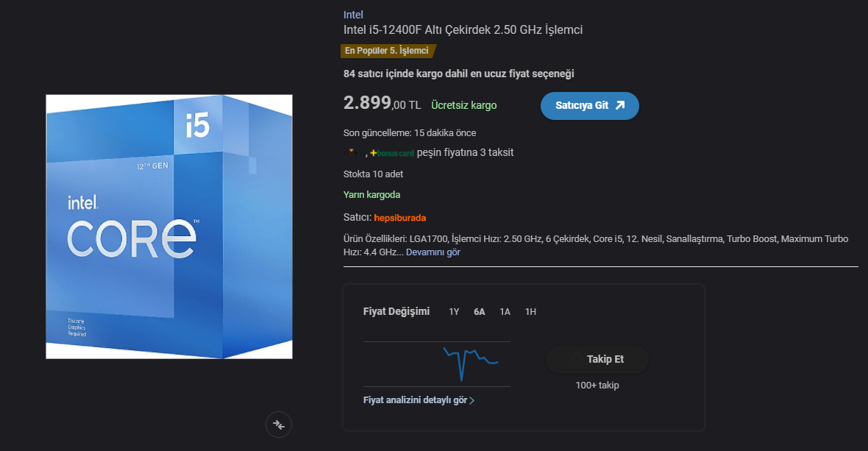
Task: Select the 1Y price history tab
Action: [454, 312]
